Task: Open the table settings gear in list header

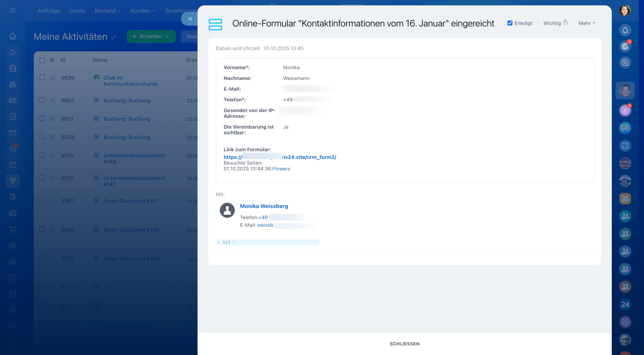Action: pyautogui.click(x=52, y=60)
